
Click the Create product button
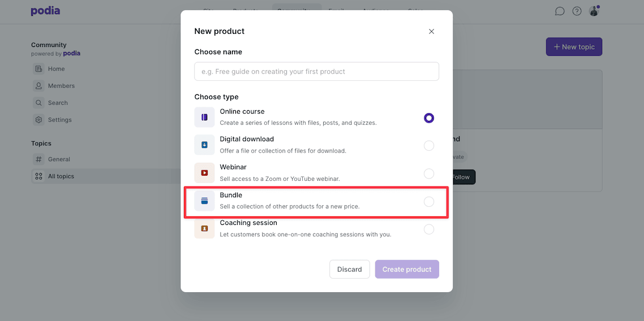tap(407, 270)
